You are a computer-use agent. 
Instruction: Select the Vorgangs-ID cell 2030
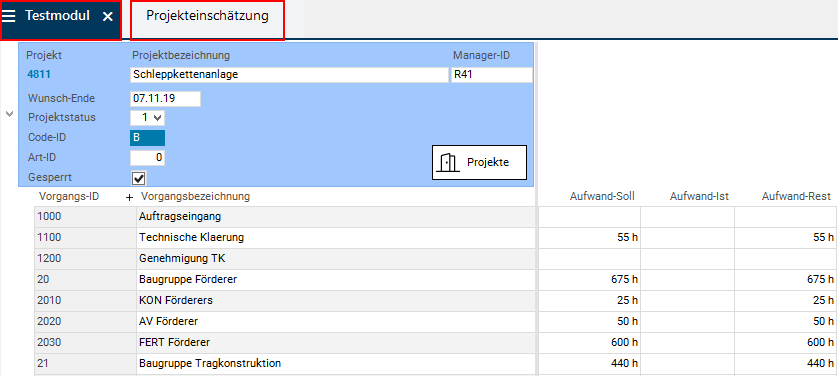click(x=86, y=342)
